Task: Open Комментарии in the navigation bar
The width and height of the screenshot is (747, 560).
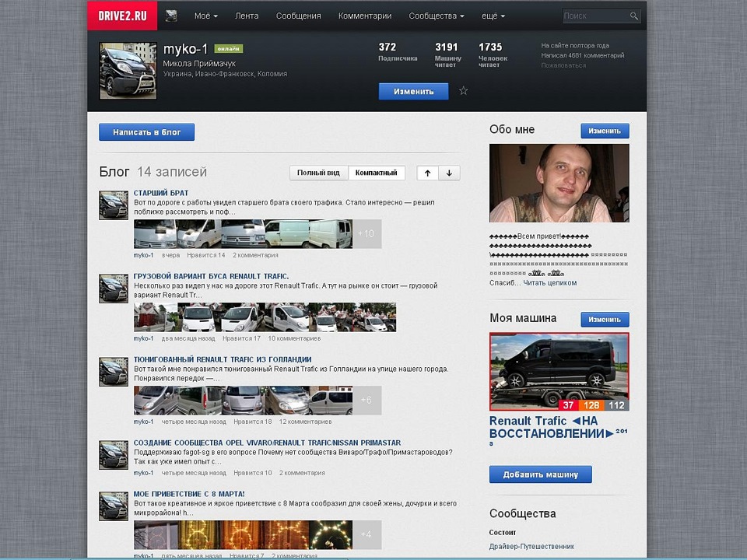Action: tap(365, 16)
